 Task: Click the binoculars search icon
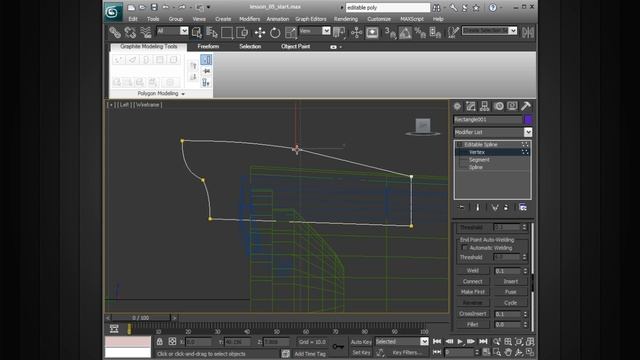pos(437,7)
